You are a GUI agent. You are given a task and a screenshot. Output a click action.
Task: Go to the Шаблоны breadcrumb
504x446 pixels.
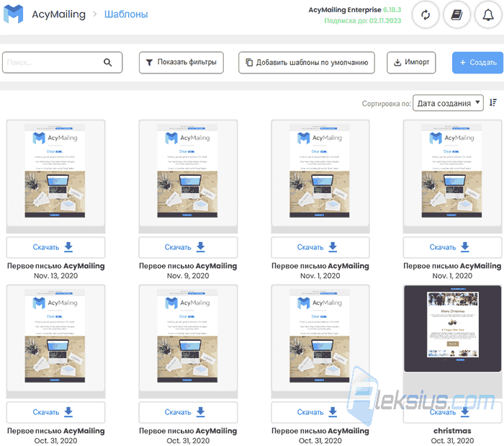[x=126, y=14]
